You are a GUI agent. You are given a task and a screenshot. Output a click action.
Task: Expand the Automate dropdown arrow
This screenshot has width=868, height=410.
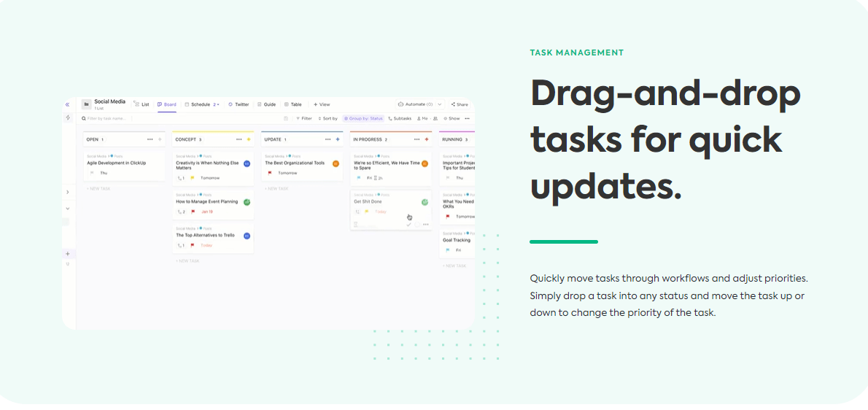(440, 104)
